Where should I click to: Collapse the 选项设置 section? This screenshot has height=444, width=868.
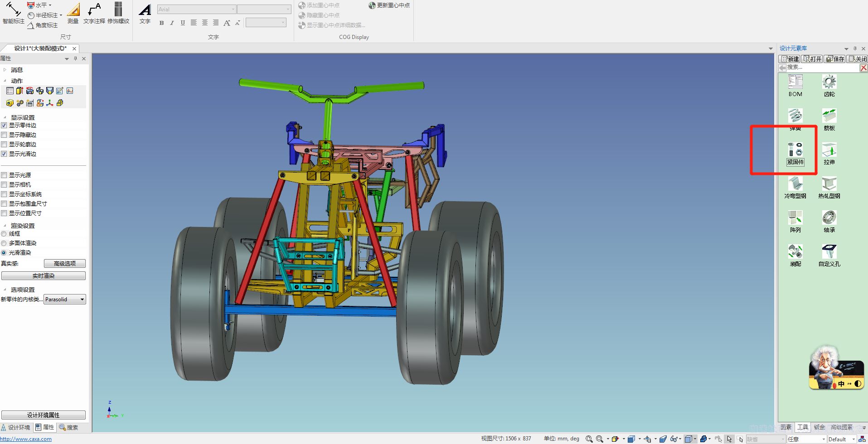5,290
